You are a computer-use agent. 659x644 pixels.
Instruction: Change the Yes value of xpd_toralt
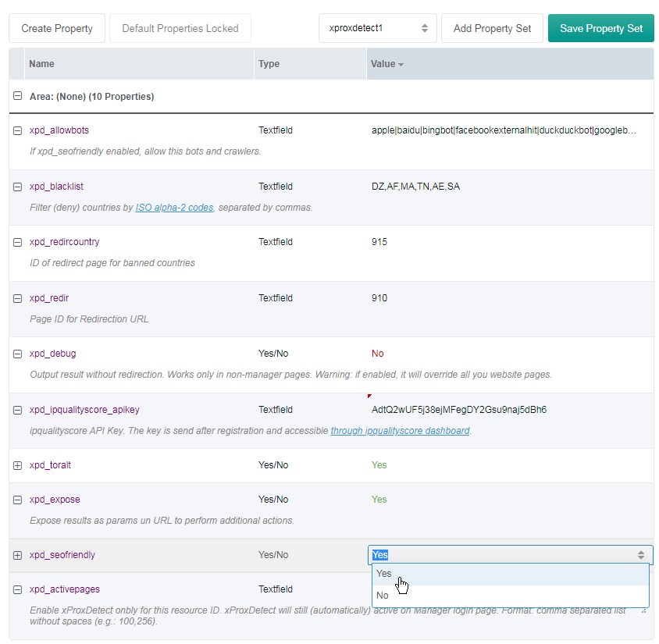pyautogui.click(x=379, y=465)
